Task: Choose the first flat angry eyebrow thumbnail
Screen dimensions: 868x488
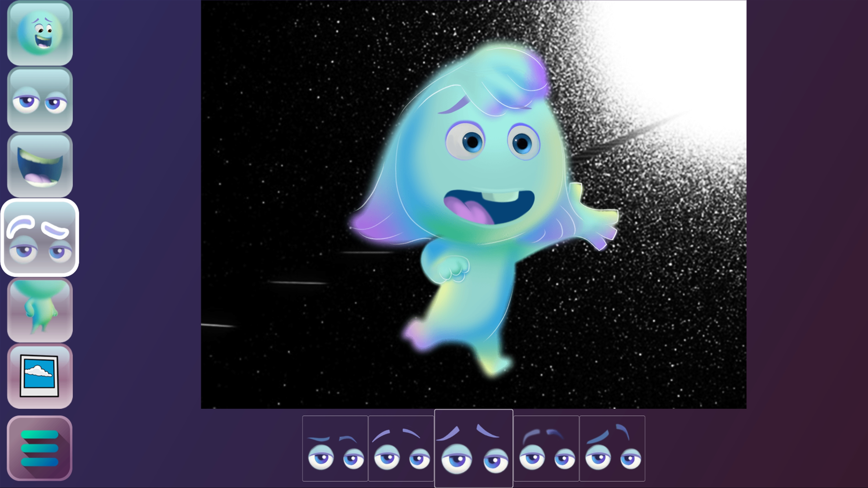Action: pyautogui.click(x=335, y=448)
